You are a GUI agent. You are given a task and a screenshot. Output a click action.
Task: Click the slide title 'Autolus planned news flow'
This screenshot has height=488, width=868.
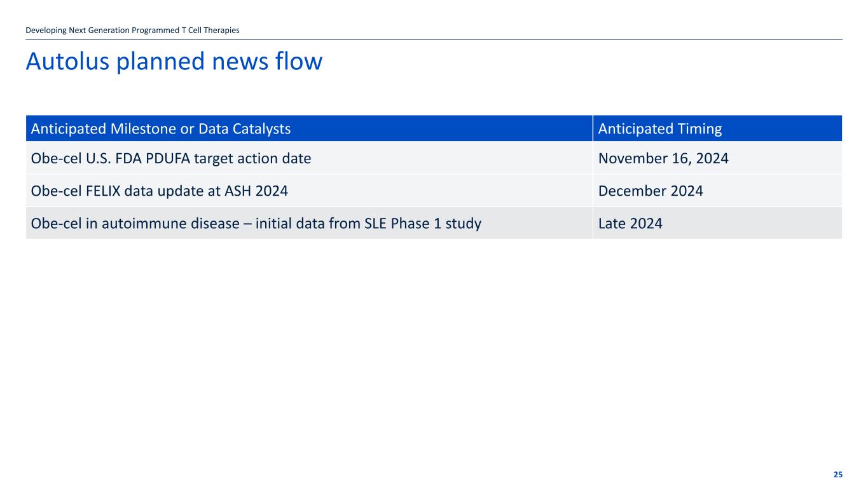coord(174,62)
